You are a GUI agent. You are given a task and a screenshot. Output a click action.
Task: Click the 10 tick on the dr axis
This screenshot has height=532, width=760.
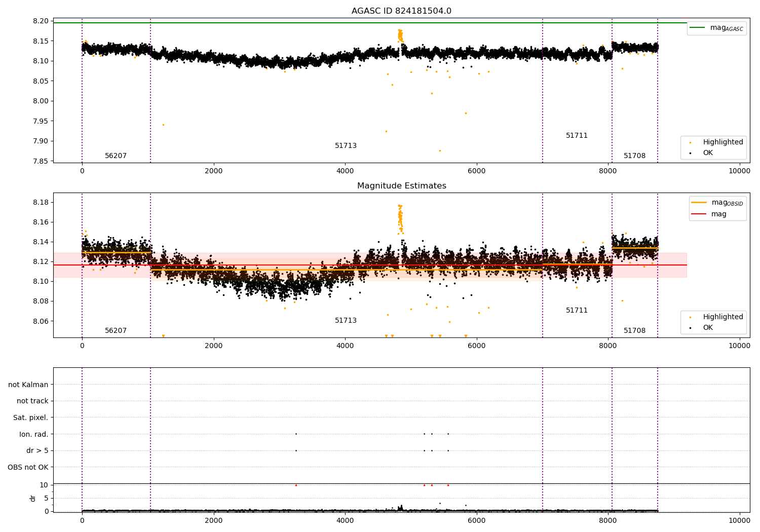click(44, 485)
